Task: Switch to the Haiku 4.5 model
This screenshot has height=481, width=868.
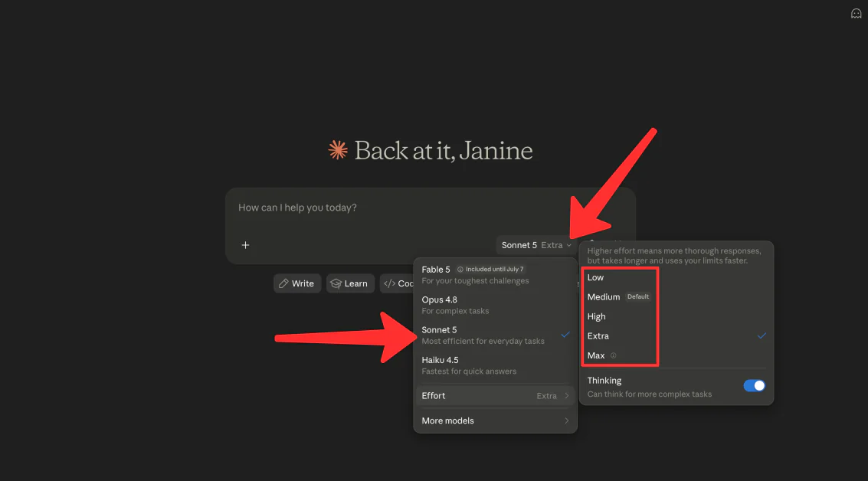Action: pos(495,365)
